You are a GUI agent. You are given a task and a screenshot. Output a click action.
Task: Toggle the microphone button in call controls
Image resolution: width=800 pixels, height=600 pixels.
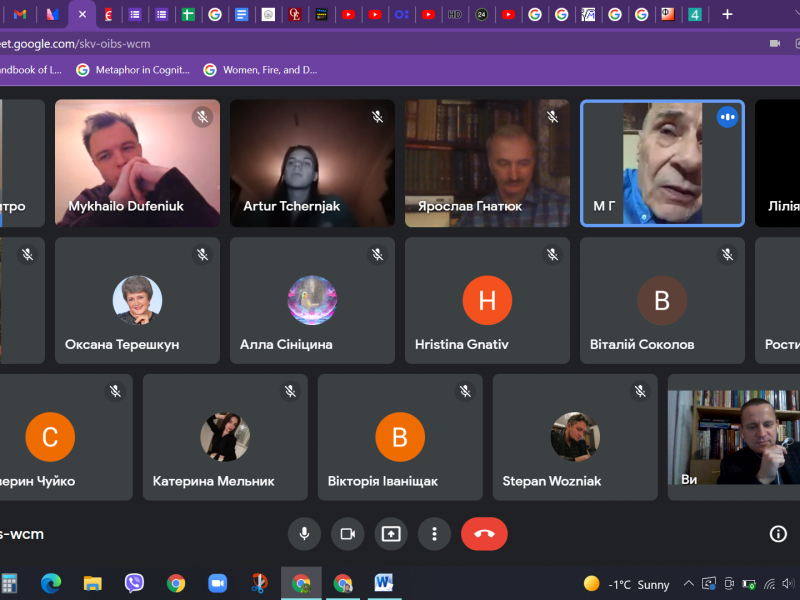coord(304,534)
